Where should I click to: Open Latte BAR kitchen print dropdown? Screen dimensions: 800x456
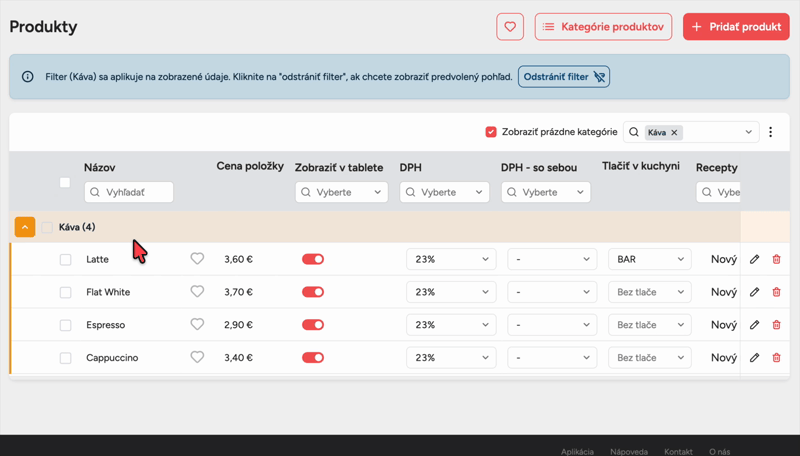[x=649, y=259]
